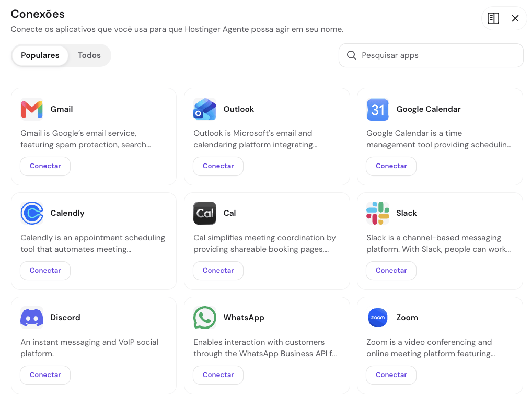This screenshot has height=398, width=532.
Task: Click the Slack logo icon
Action: 378,213
